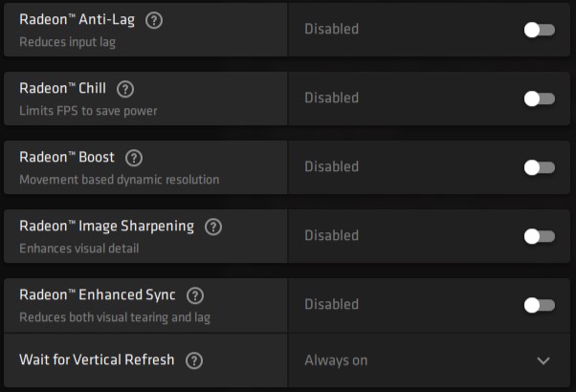Switch on Radeon Image Sharpening

pyautogui.click(x=540, y=236)
